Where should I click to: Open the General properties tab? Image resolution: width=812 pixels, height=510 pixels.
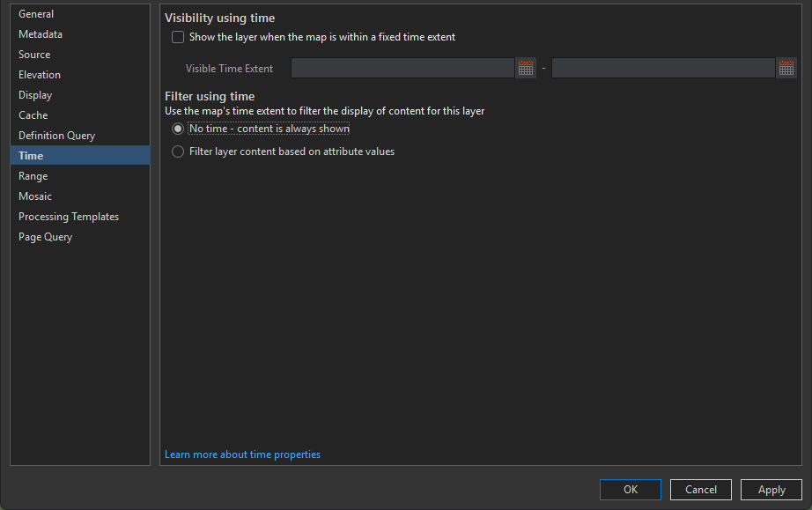(36, 14)
